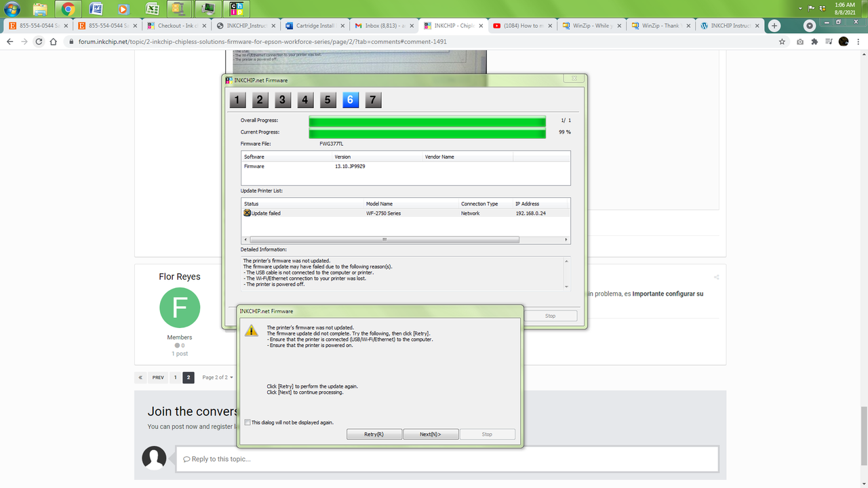This screenshot has width=868, height=488.
Task: Click the green F avatar of Flor Reyes
Action: coord(180,308)
